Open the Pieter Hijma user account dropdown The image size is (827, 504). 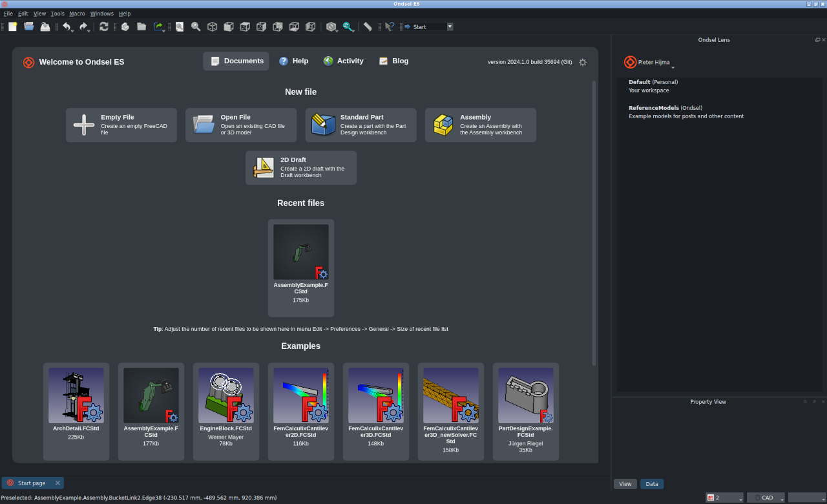tap(656, 63)
